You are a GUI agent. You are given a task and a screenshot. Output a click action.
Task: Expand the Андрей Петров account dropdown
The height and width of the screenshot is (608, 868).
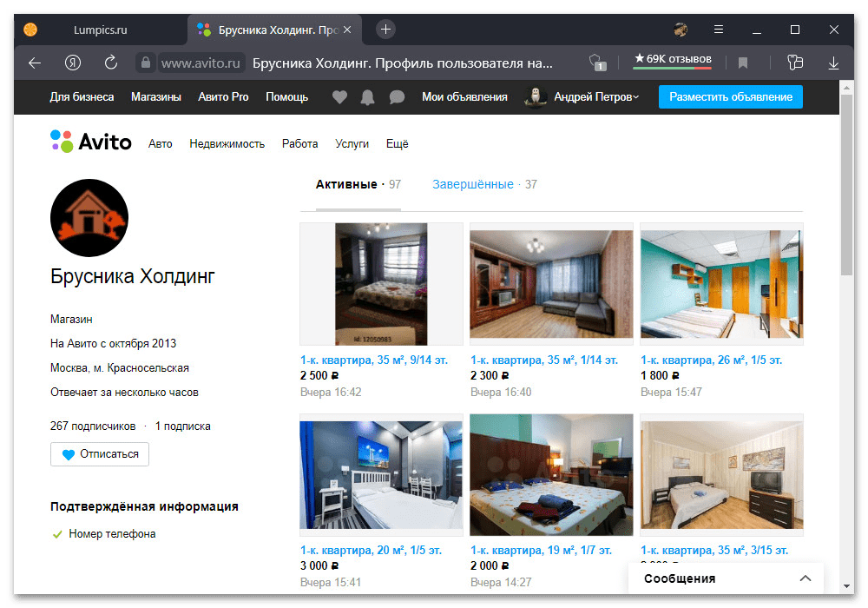pos(595,97)
